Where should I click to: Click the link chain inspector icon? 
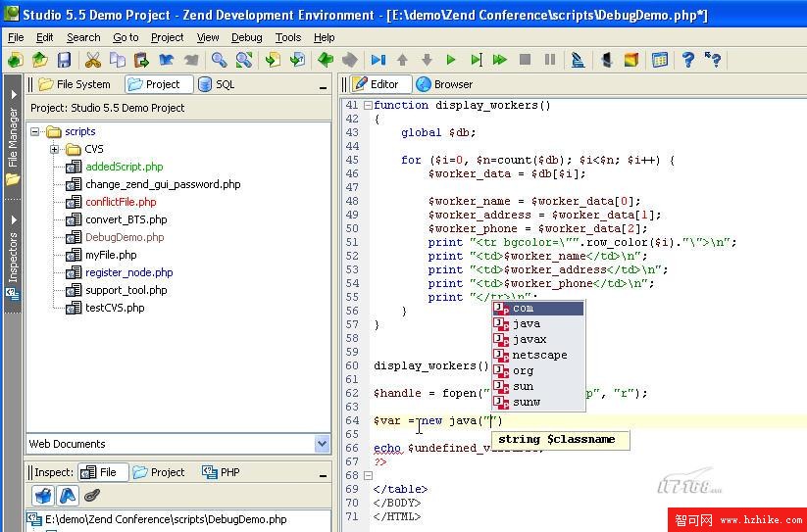pos(92,496)
